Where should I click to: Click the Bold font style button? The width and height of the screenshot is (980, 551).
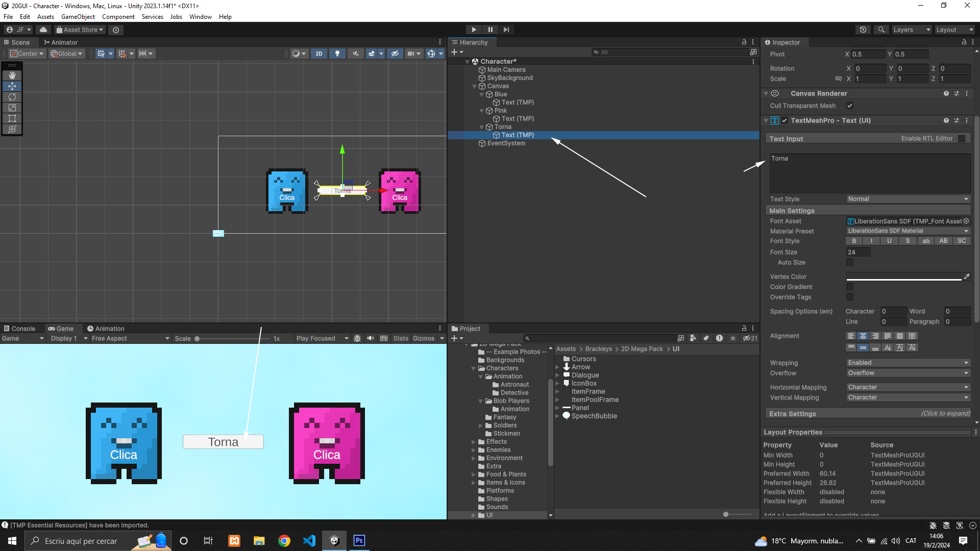(854, 241)
